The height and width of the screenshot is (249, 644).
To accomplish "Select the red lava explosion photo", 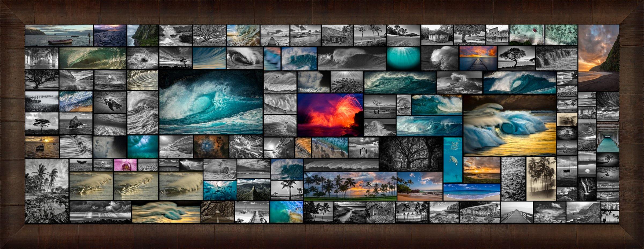I will tap(330, 115).
